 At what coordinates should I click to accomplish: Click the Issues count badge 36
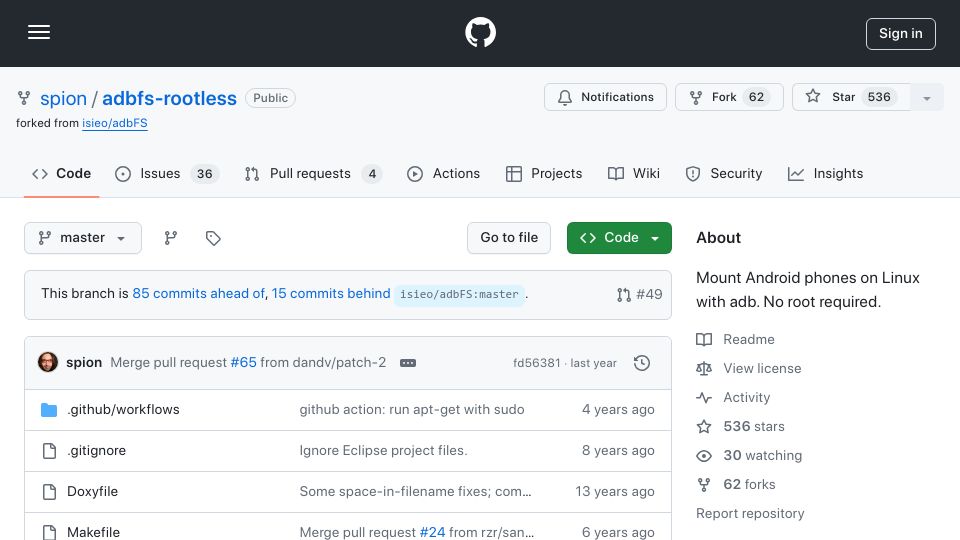pos(204,174)
